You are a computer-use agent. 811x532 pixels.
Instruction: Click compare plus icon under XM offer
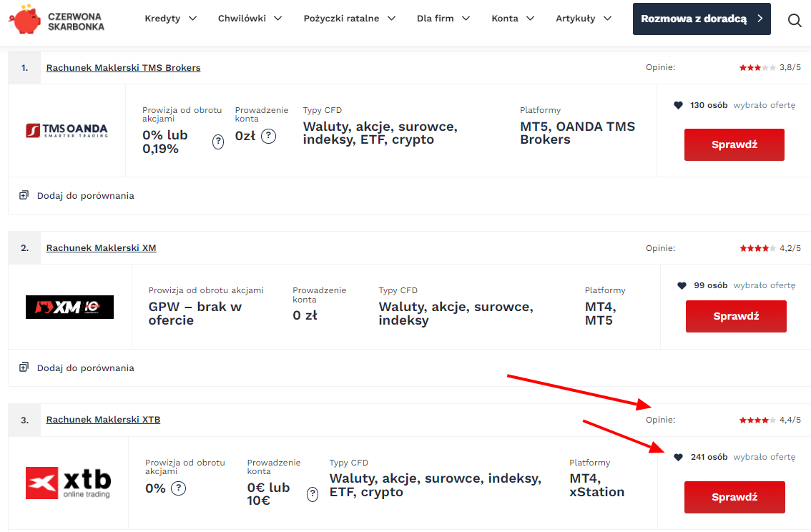[24, 368]
